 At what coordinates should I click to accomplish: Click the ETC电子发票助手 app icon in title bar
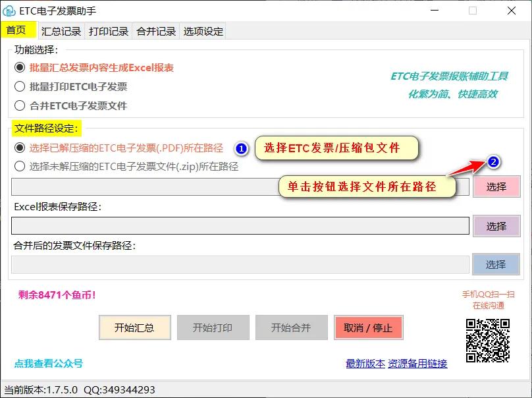tap(9, 11)
